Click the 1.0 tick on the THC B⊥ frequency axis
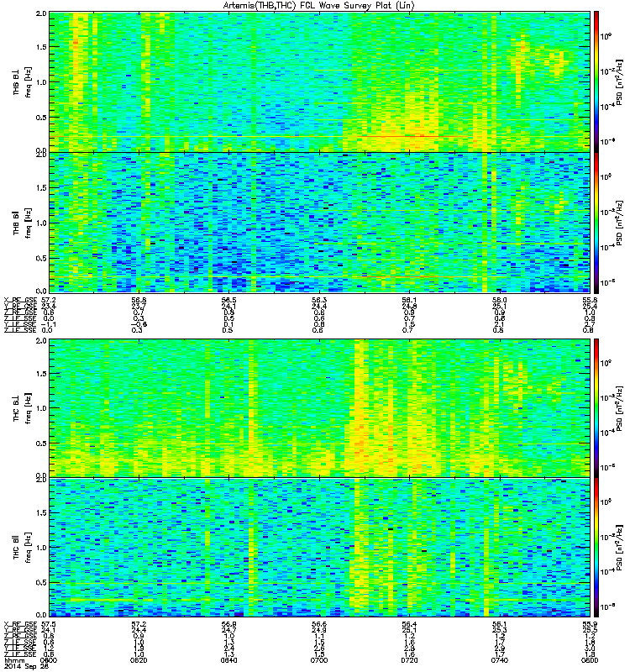 tap(41, 408)
